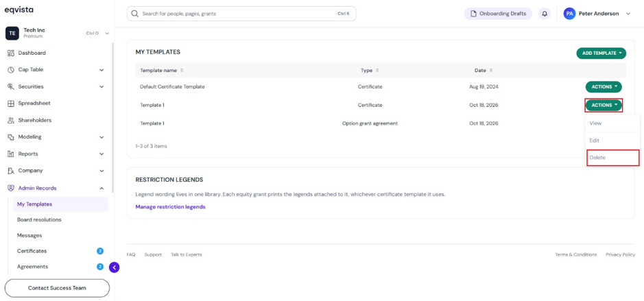Screen dimensions: 644x301
Task: Click sidebar vertical scrollbar
Action: coord(113,117)
